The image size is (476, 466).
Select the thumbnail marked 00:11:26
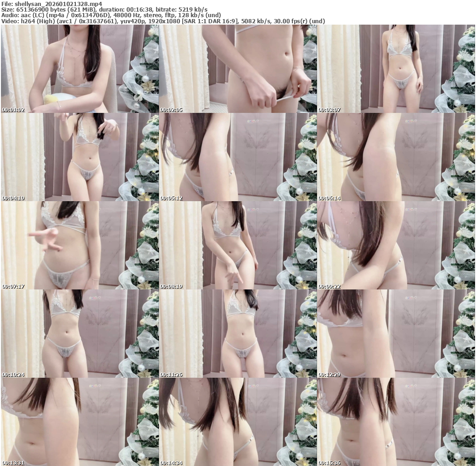tap(238, 334)
